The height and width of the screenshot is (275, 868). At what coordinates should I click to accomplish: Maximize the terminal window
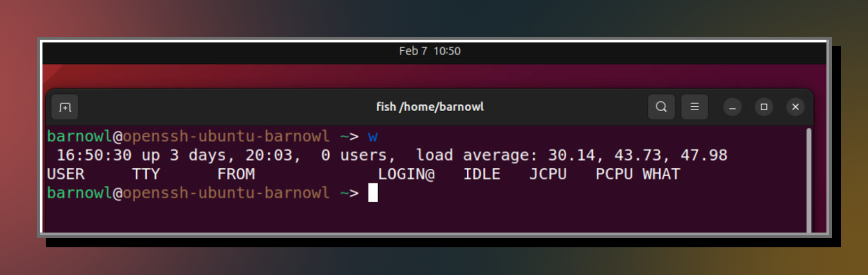coord(764,107)
